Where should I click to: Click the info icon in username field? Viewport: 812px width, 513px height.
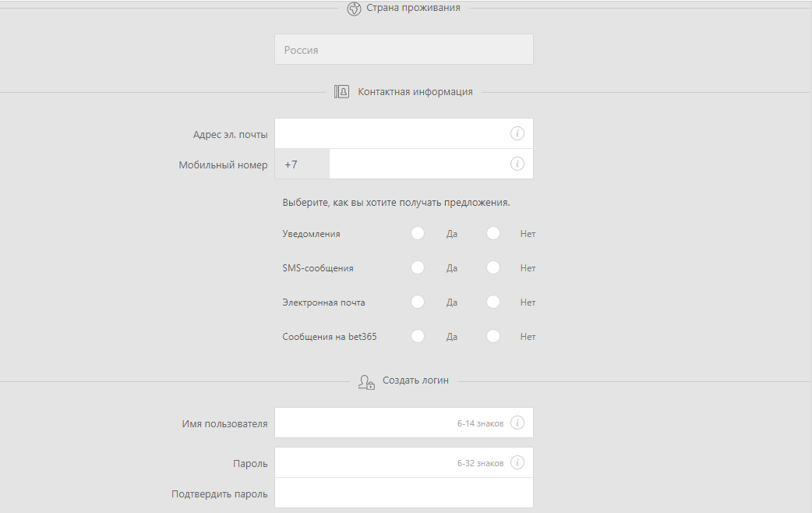pos(517,423)
